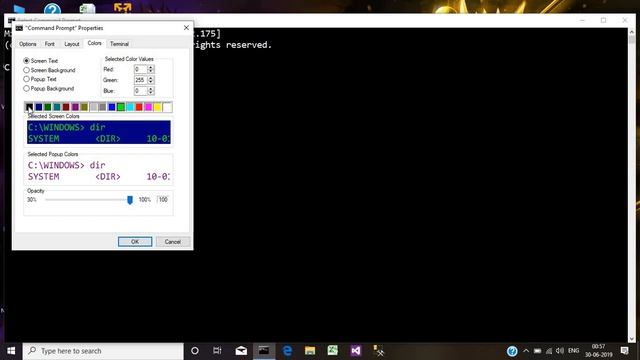Click the Green color value field
The width and height of the screenshot is (640, 360).
pos(140,80)
